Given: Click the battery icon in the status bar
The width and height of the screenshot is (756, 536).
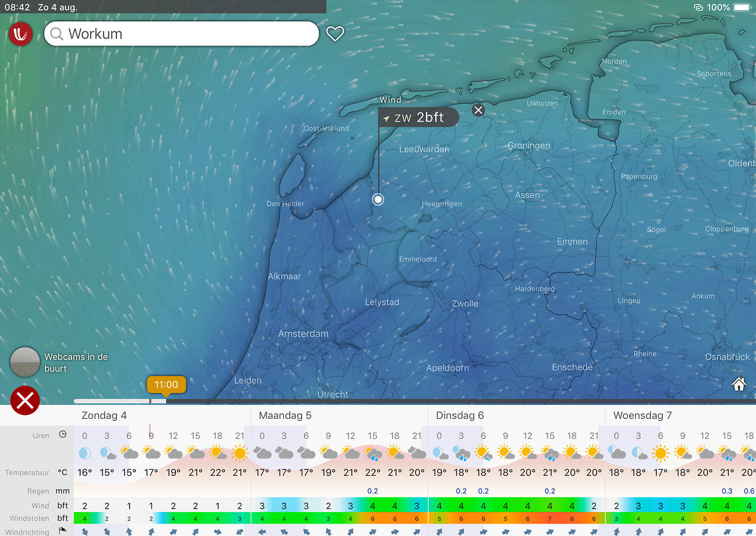Looking at the screenshot, I should (743, 7).
